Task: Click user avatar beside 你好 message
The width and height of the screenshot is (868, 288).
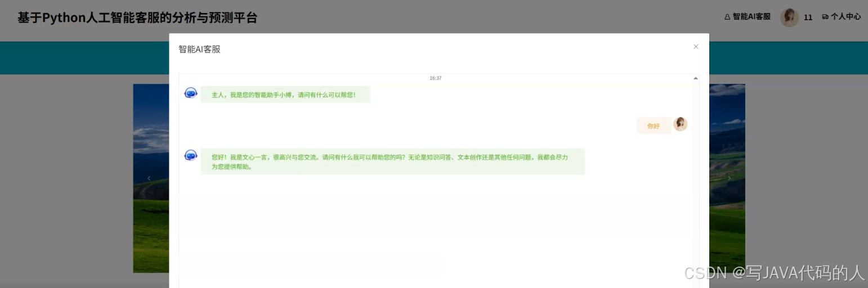Action: click(x=681, y=124)
